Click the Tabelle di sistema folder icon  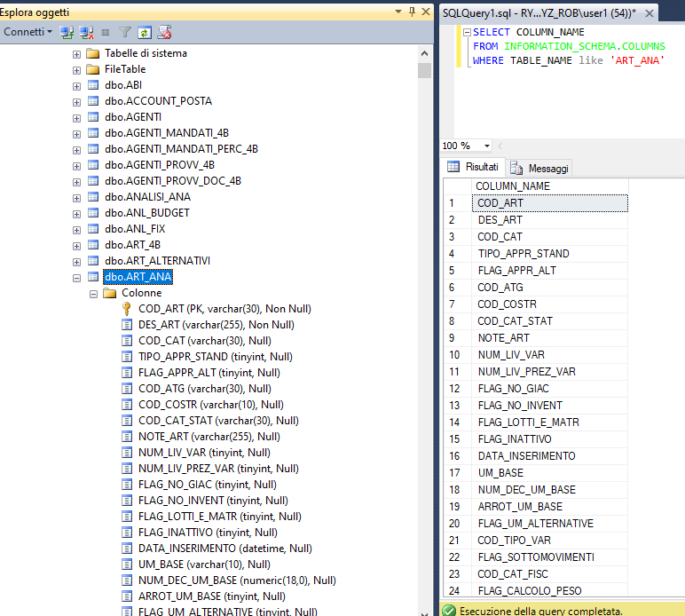[x=92, y=53]
